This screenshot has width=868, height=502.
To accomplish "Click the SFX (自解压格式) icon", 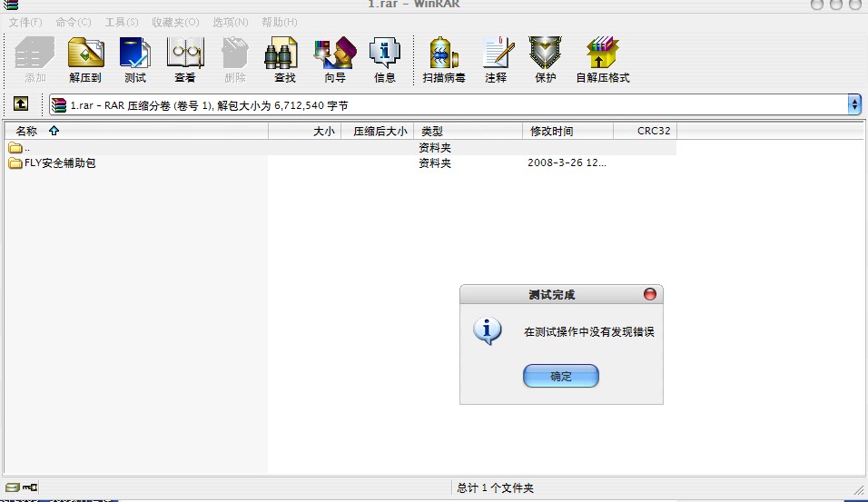I will point(603,60).
